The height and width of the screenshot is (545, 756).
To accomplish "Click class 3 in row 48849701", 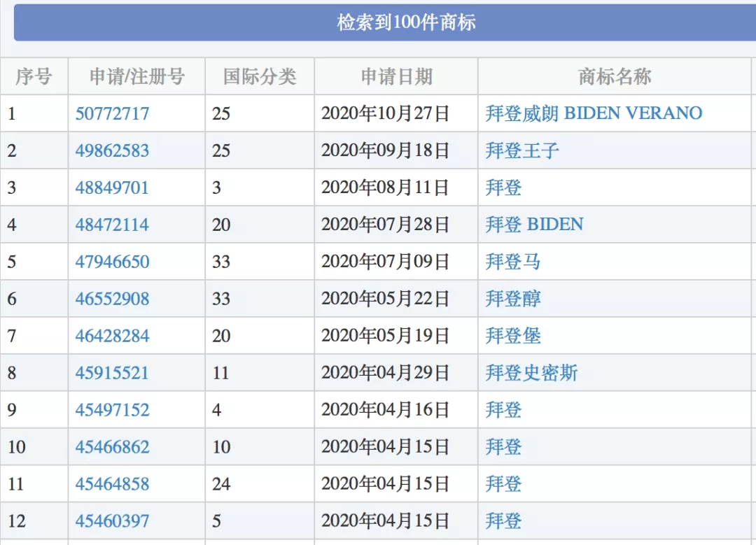I will [216, 188].
